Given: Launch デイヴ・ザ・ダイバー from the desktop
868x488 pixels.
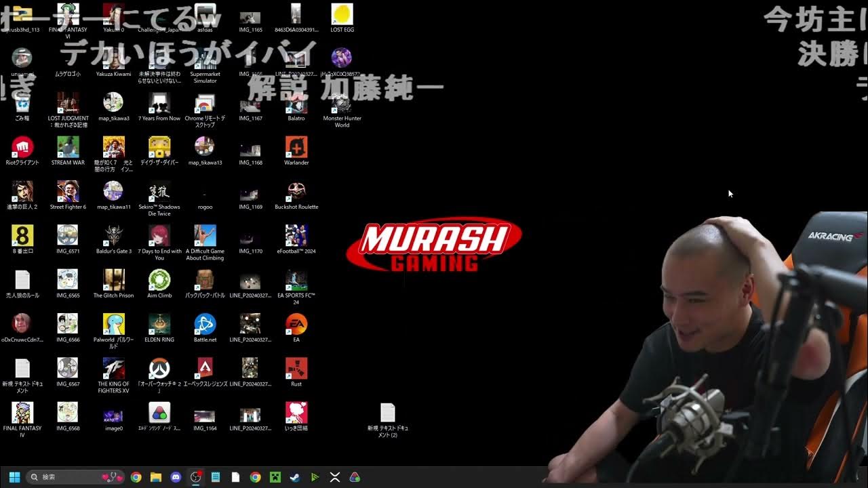Looking at the screenshot, I should tap(159, 151).
